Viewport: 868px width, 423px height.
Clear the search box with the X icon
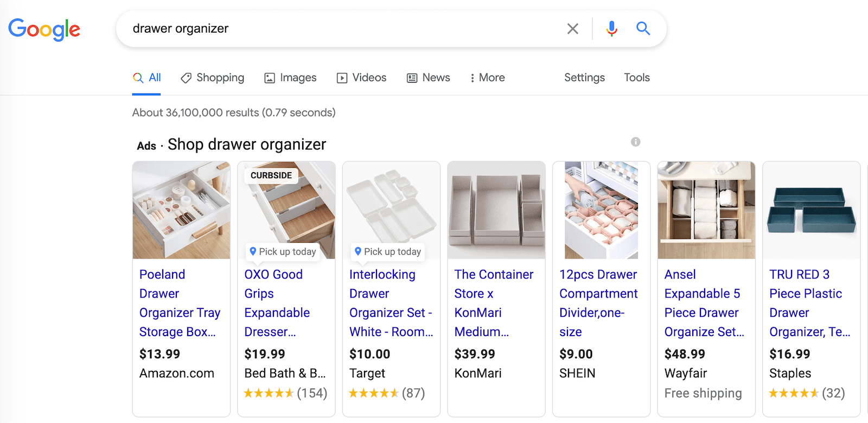[x=572, y=29]
